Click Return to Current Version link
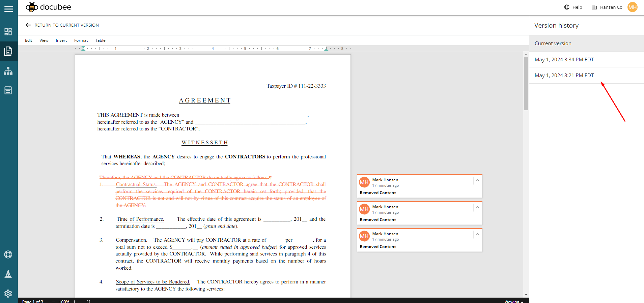 click(x=67, y=25)
